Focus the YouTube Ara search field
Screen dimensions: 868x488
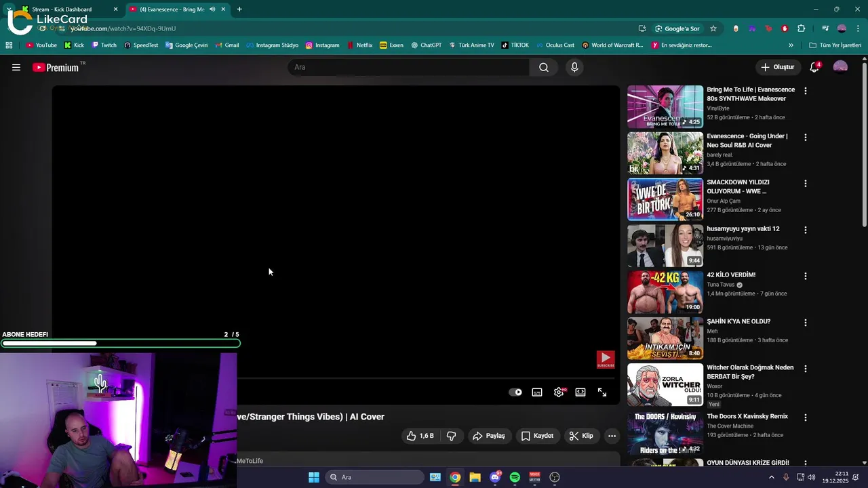pos(409,67)
